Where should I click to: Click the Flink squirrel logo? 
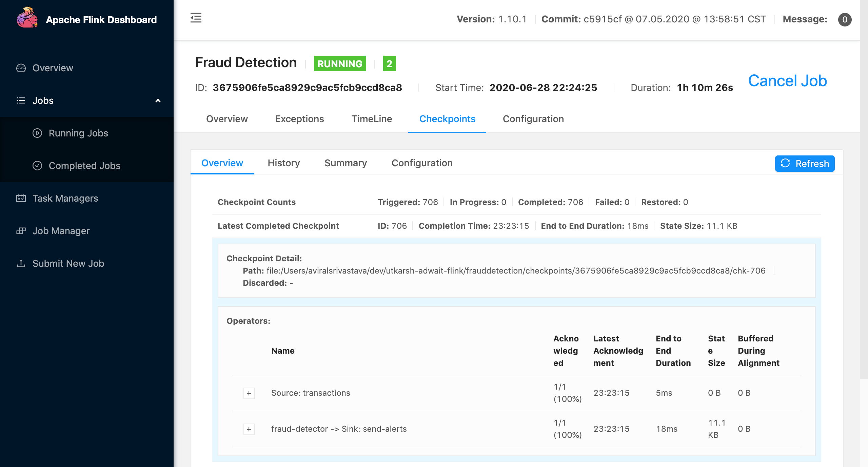(27, 18)
